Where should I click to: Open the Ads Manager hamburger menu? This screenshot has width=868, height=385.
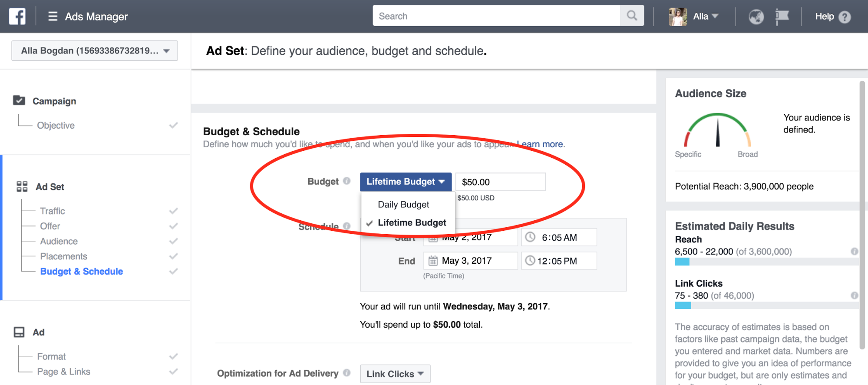pos(53,17)
